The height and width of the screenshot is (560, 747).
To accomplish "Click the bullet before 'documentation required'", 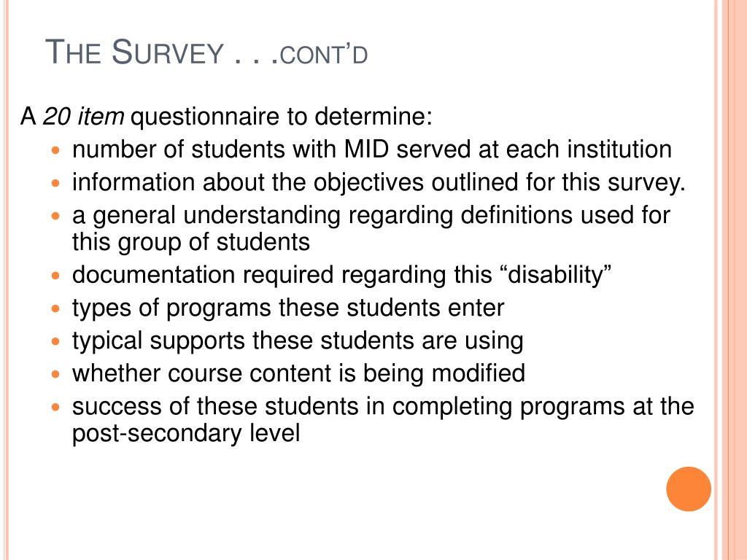I will pos(55,275).
